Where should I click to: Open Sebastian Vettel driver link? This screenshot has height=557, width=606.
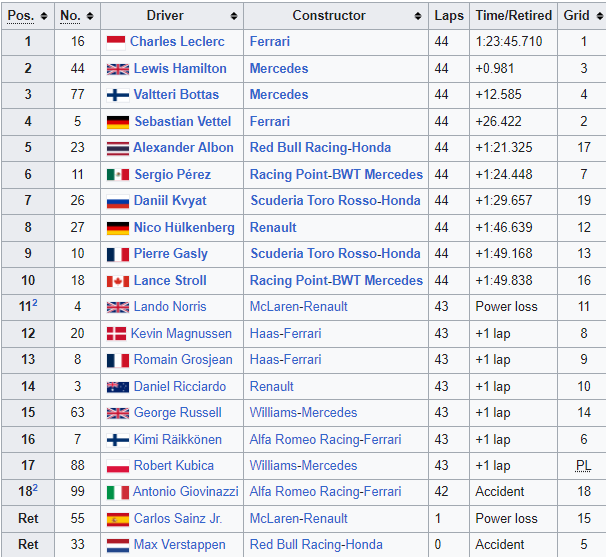pos(183,121)
